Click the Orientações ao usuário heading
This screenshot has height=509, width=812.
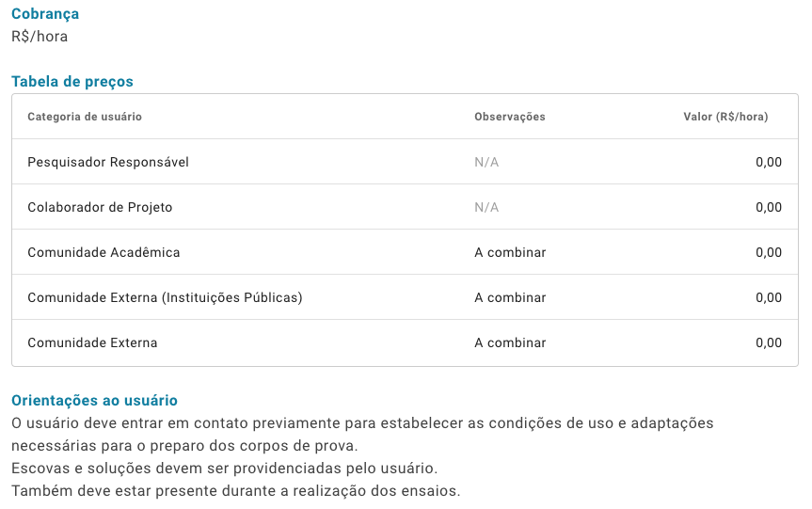(x=94, y=400)
